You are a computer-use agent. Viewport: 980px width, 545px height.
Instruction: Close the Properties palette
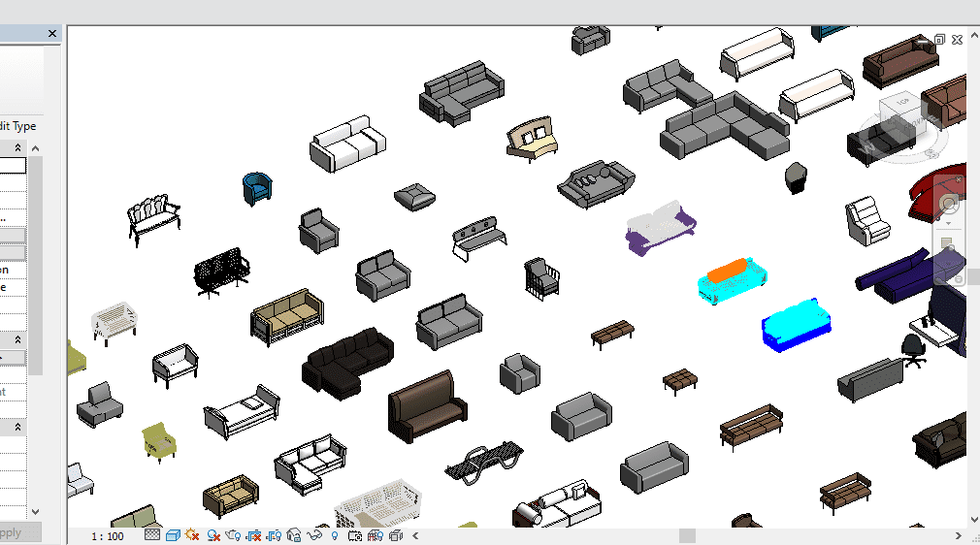(53, 34)
